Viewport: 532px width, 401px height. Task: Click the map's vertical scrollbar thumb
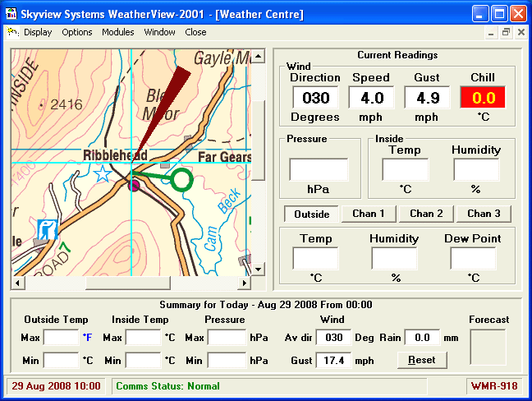[x=258, y=140]
